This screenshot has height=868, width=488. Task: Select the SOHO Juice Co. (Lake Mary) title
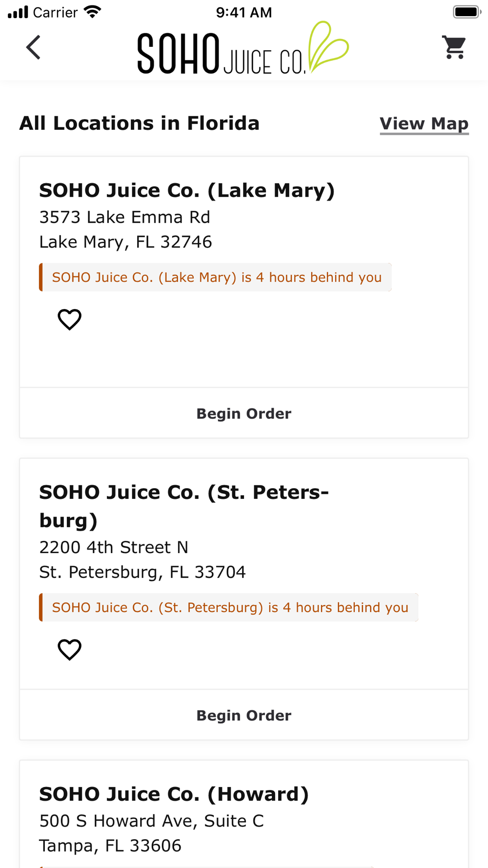(x=187, y=190)
